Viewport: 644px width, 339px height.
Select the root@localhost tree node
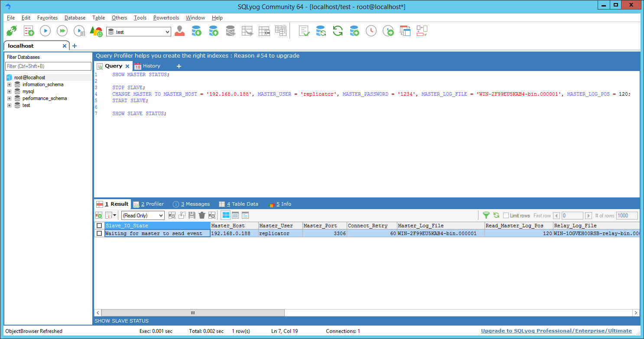29,77
